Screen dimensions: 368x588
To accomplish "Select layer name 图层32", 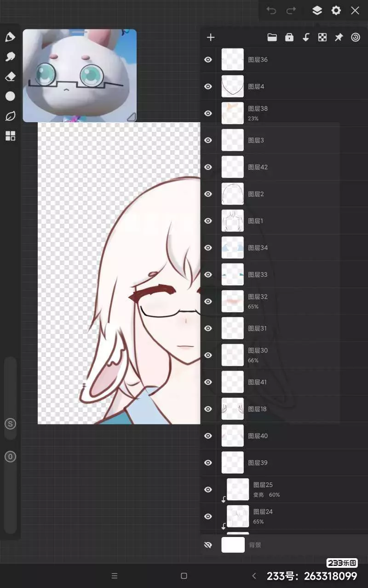I will coord(258,297).
